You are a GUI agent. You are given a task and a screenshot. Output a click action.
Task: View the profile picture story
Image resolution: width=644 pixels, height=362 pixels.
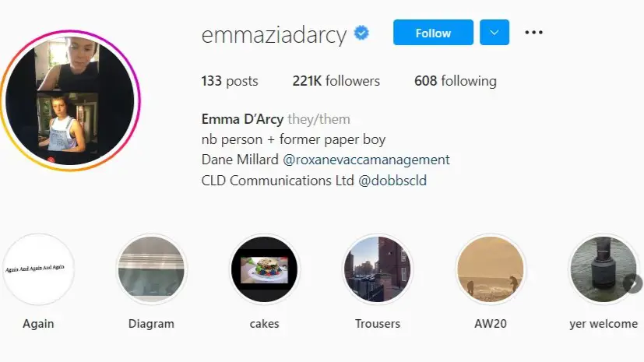coord(70,100)
